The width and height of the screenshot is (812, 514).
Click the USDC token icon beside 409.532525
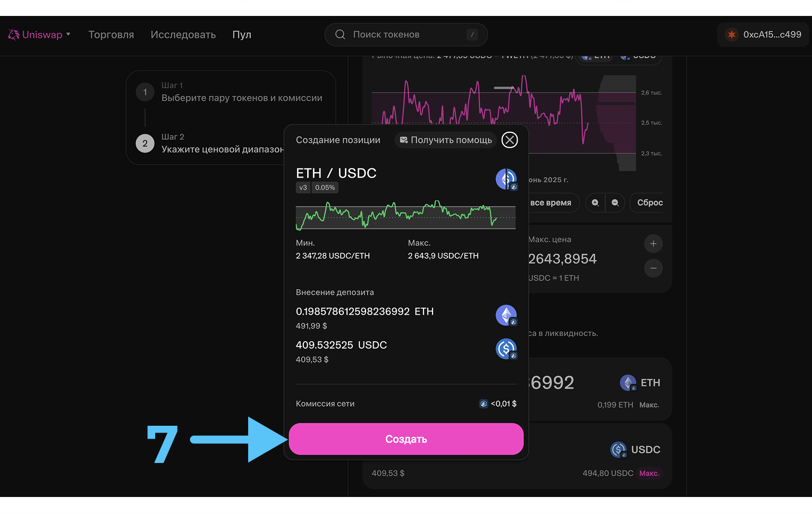[506, 349]
